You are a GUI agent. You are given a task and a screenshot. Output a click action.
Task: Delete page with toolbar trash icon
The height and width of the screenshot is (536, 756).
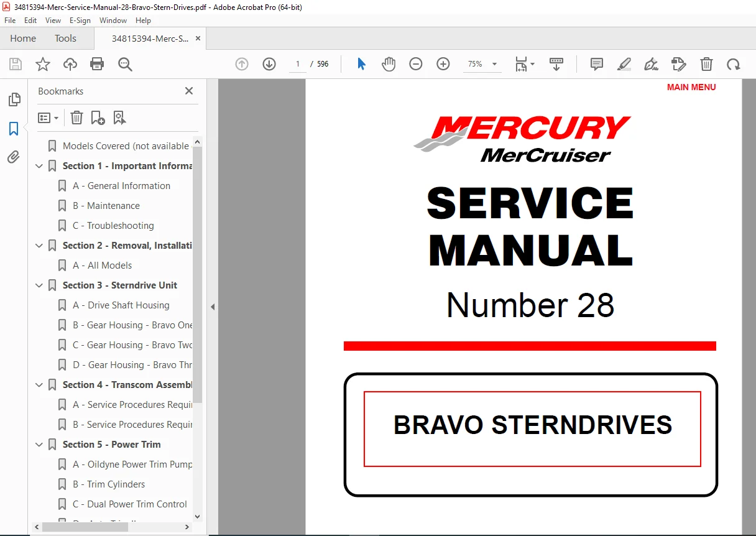click(706, 64)
